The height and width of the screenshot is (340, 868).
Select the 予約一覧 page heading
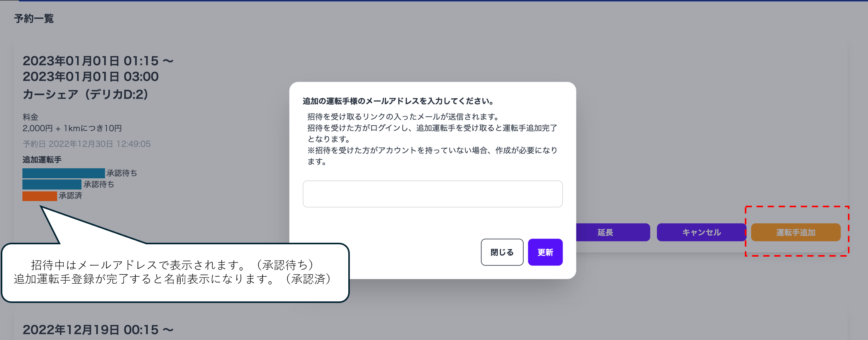tap(34, 19)
